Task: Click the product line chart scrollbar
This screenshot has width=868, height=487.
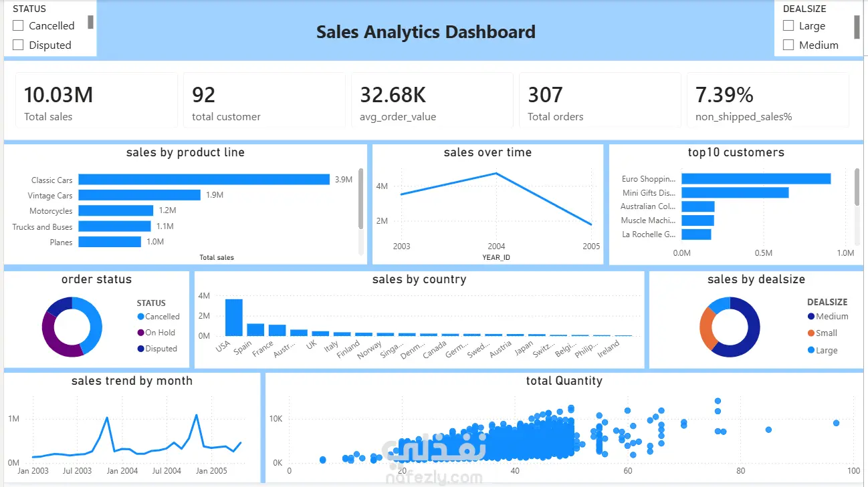Action: pos(361,198)
